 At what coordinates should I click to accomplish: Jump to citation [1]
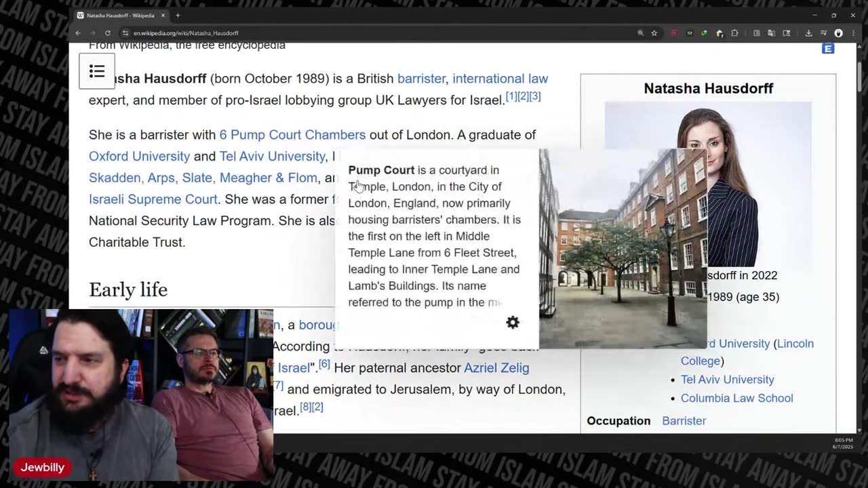(x=511, y=96)
